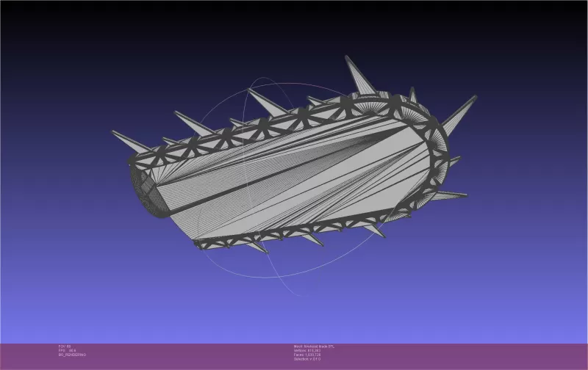Click the BO_RENDERING status text

(72, 355)
